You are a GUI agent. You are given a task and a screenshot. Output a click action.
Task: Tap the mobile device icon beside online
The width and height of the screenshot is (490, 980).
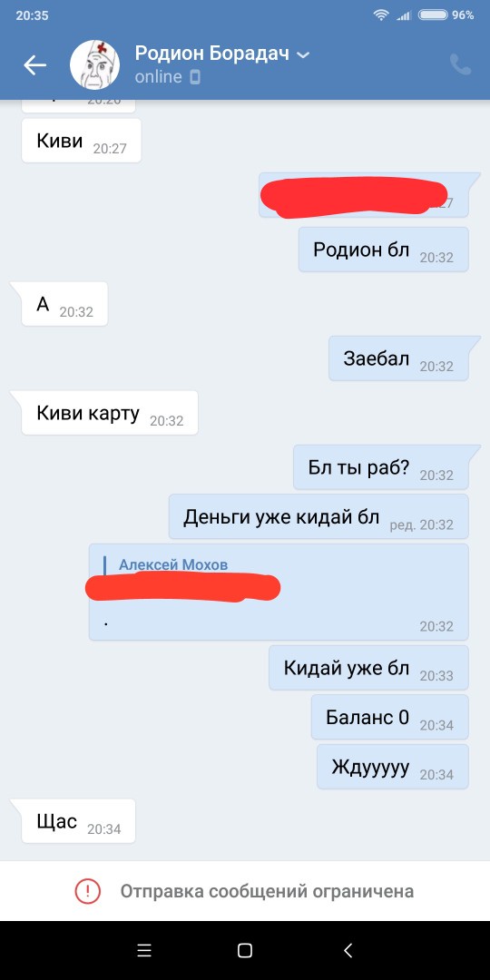point(195,77)
